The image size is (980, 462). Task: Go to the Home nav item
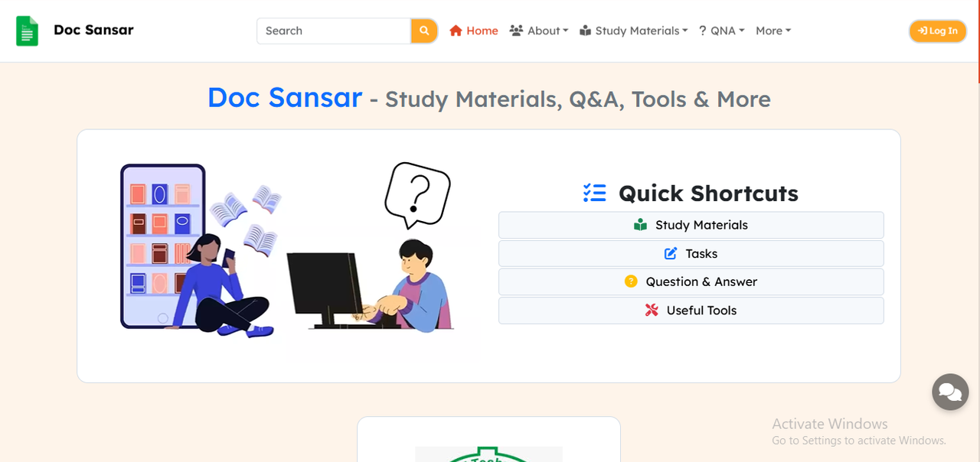tap(474, 31)
